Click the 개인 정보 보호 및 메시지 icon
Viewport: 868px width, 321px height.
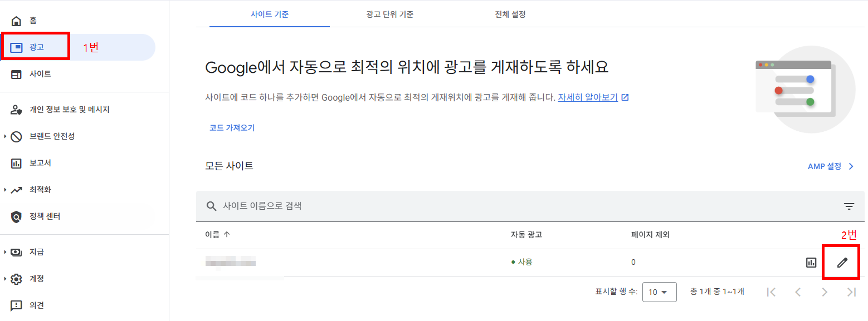(x=16, y=110)
